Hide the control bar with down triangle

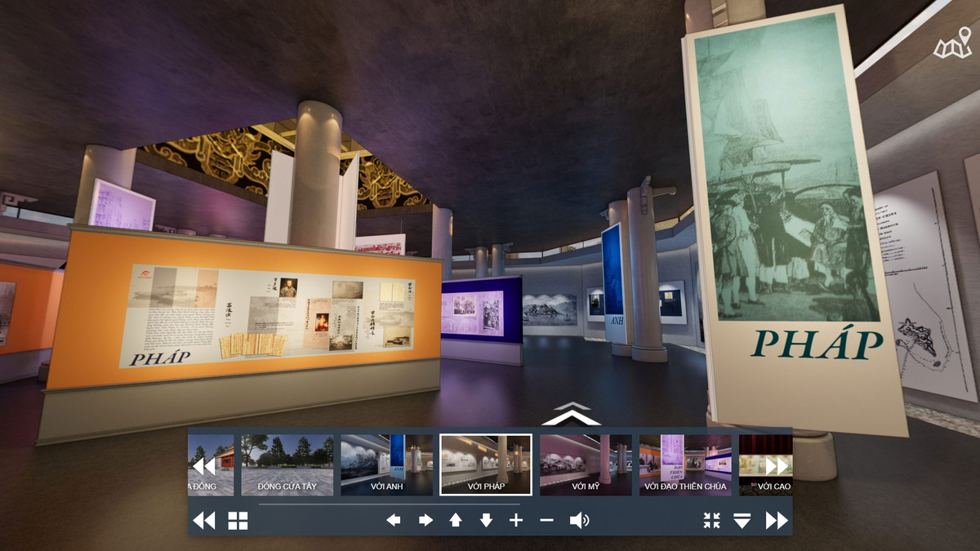742,521
